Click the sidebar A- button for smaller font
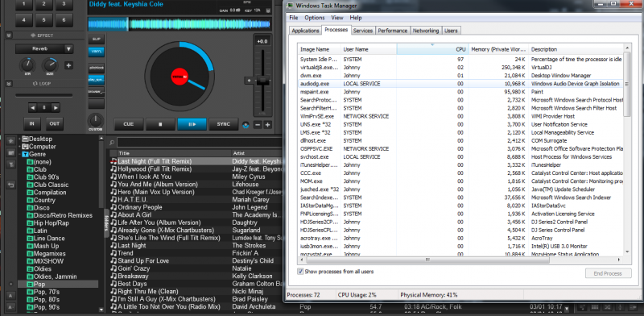Screen dimensions: 644x316 (10, 306)
